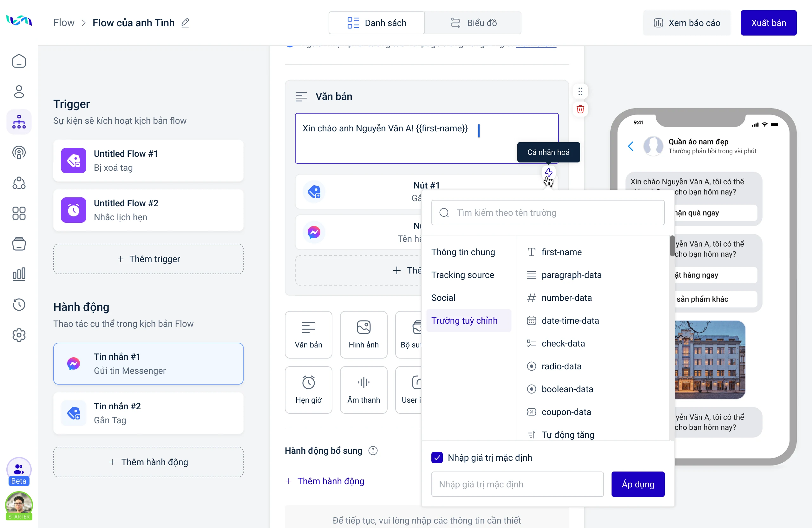
Task: Toggle the Nhập giá trị mặc định checkbox
Action: tap(437, 457)
